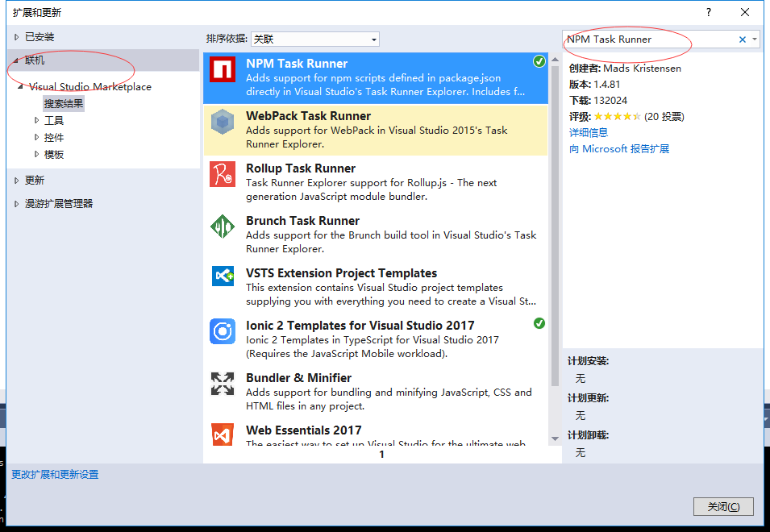The image size is (770, 532).
Task: Click the Web Essentials 2017 icon
Action: [x=223, y=434]
